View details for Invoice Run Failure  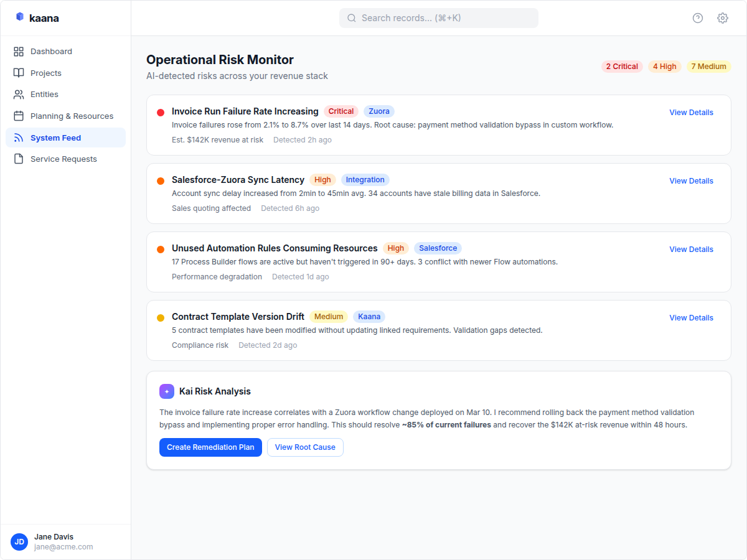[x=691, y=113]
